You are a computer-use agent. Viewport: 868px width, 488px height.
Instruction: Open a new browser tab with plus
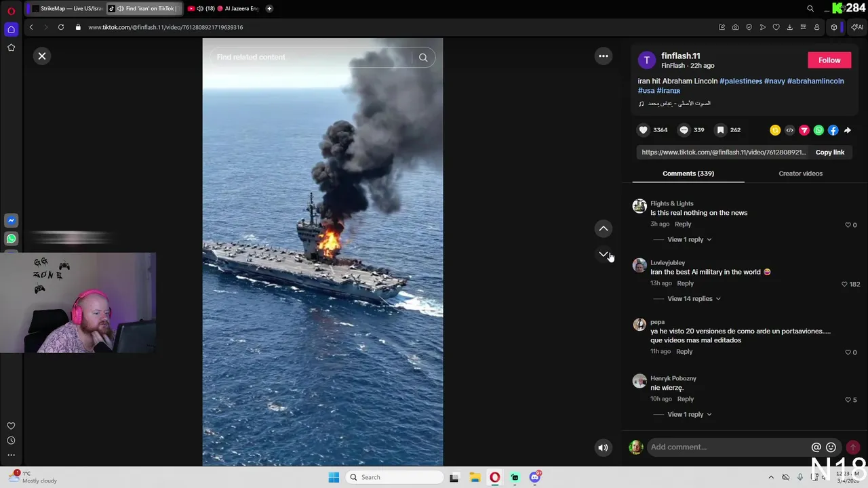(269, 9)
